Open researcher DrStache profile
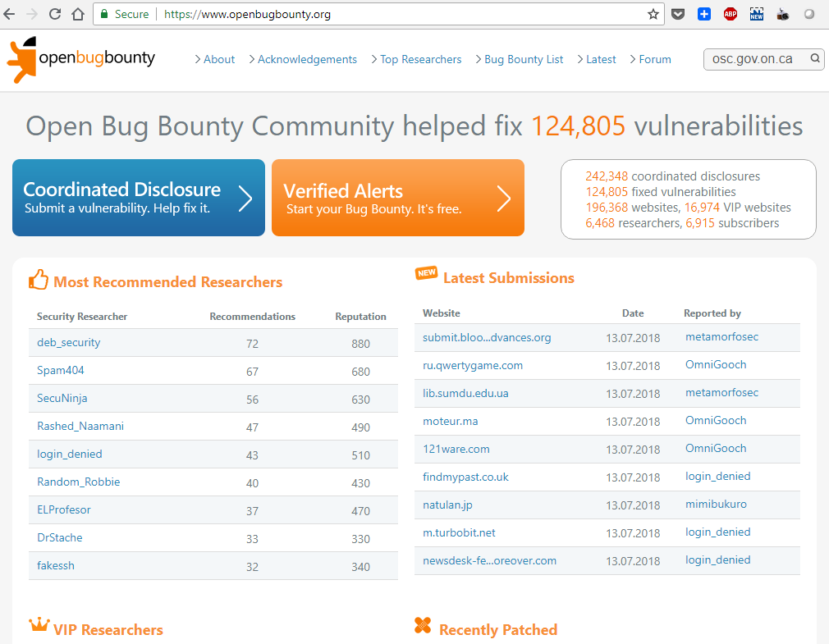Screen dimensions: 829x644 coord(59,538)
